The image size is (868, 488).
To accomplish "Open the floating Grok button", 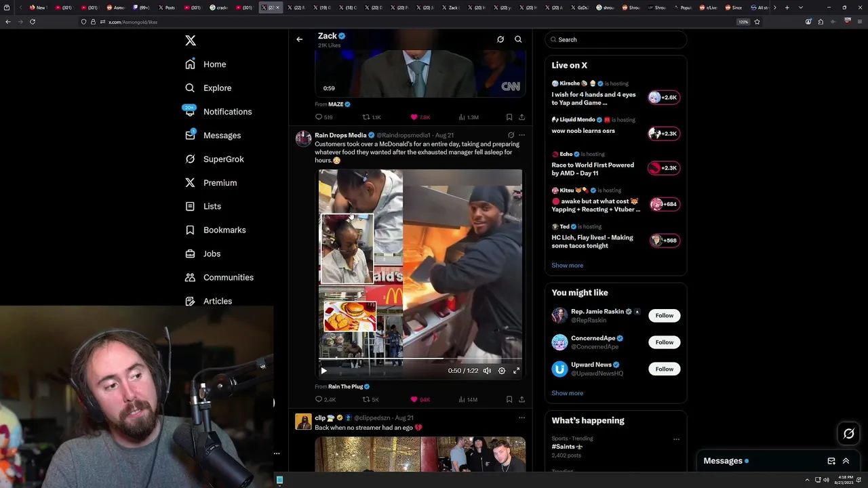I will [x=849, y=434].
